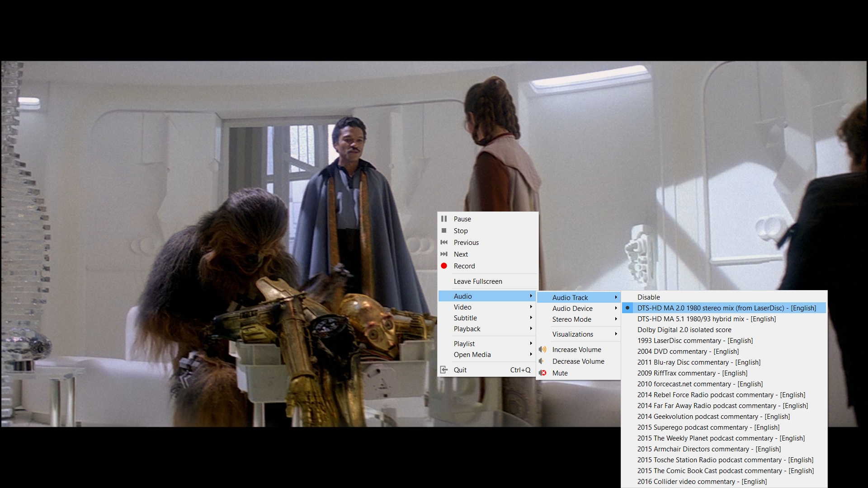This screenshot has height=488, width=868.
Task: Select 2015 Superego podcast commentary
Action: pos(724,427)
